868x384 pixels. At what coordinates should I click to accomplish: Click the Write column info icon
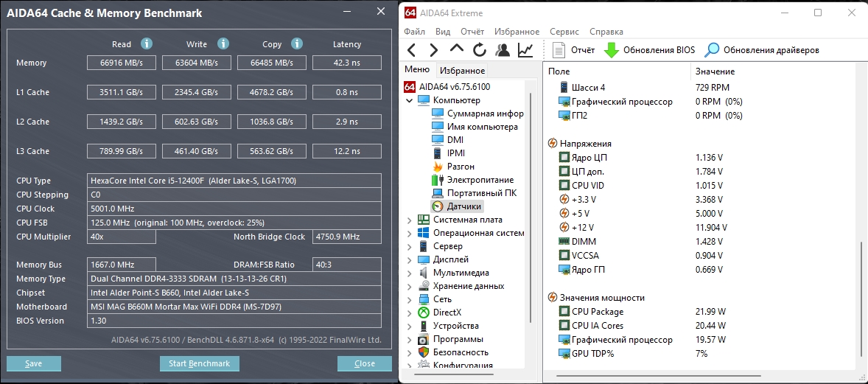pyautogui.click(x=223, y=43)
